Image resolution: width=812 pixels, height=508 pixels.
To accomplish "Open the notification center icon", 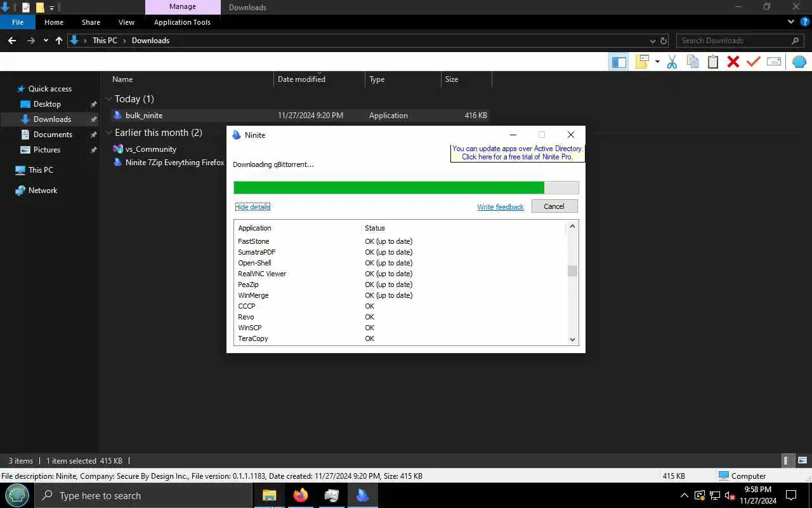I will pyautogui.click(x=791, y=495).
